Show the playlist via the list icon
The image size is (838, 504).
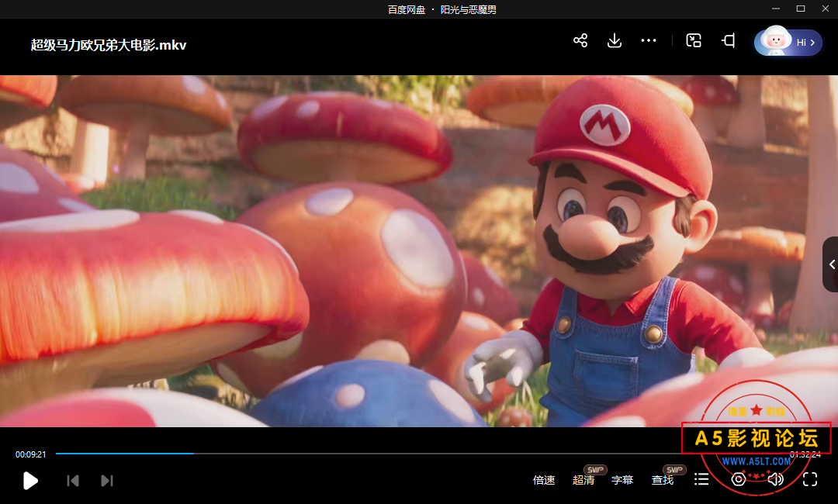pos(701,479)
